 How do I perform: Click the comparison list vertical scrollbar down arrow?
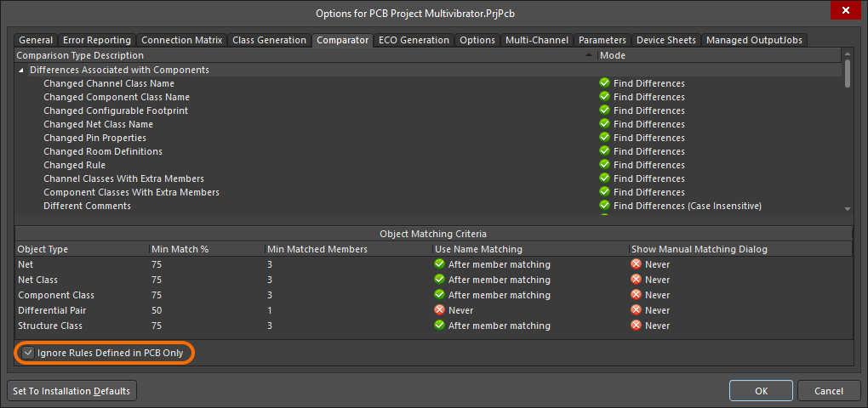click(847, 208)
